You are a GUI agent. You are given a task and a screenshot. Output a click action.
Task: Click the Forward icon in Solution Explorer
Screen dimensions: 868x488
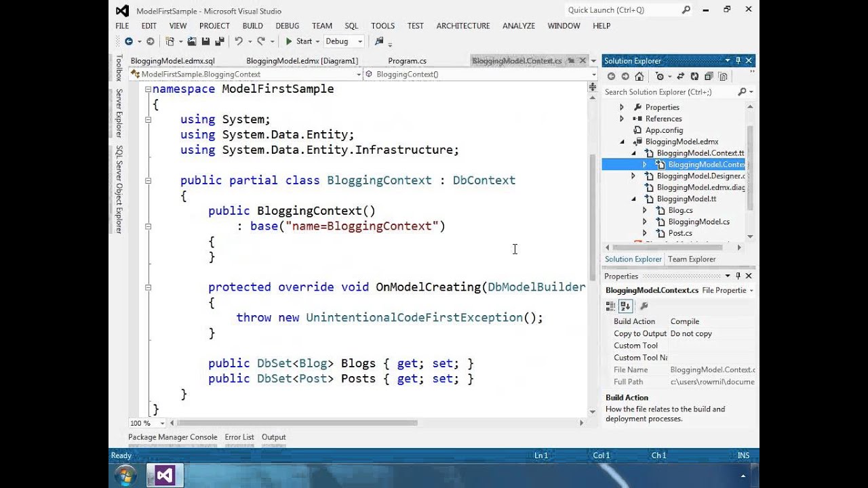coord(625,77)
